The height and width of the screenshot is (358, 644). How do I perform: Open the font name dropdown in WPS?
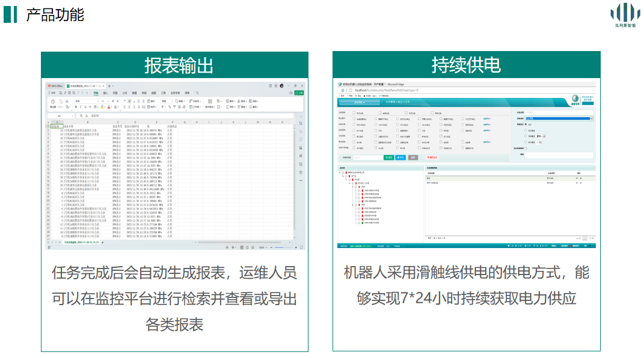87,102
